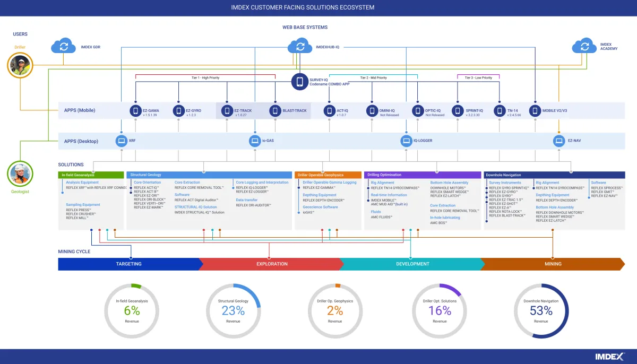Click the MOBILE V2/V3 app icon
637x364 pixels.
(535, 111)
